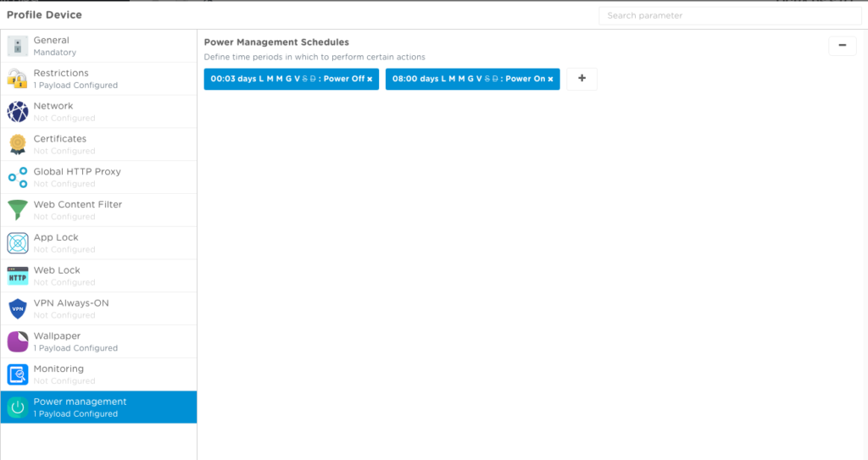Remove the 00:03 Power Off schedule
The height and width of the screenshot is (460, 868).
click(370, 79)
